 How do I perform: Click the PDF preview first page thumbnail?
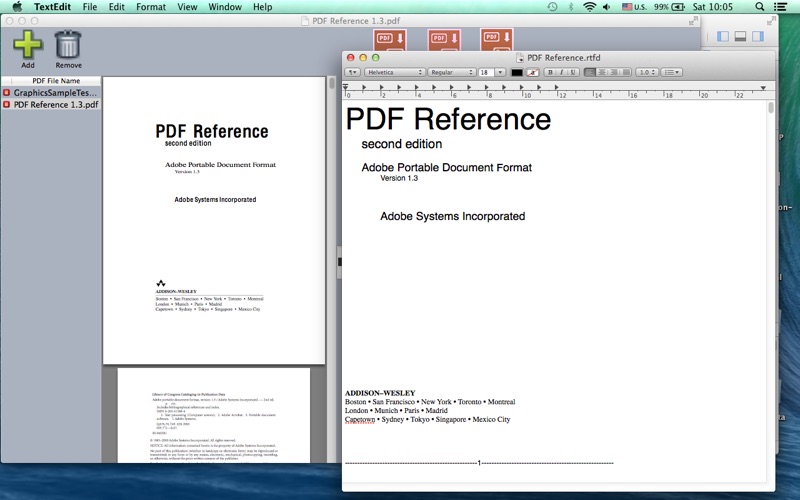pos(214,220)
